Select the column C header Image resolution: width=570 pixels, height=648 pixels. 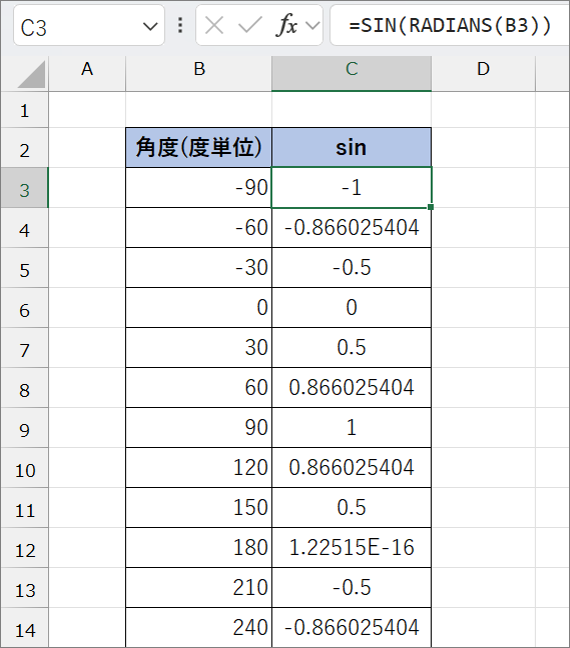click(351, 73)
